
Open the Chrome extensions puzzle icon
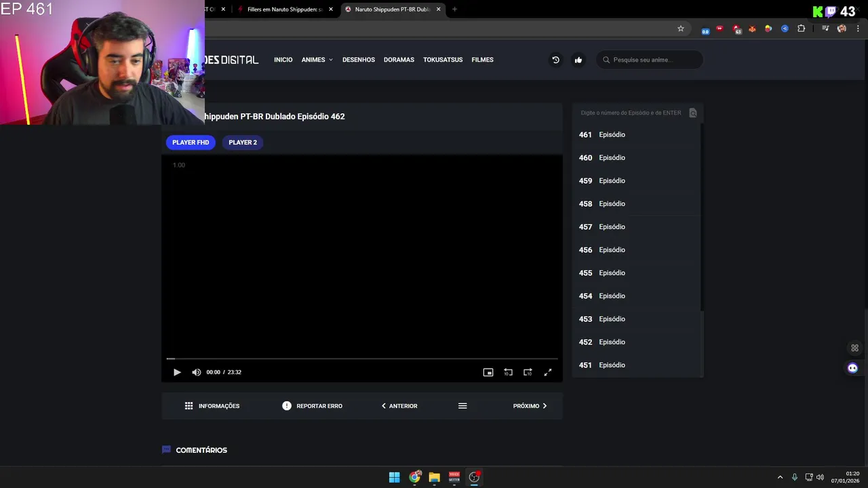(802, 28)
